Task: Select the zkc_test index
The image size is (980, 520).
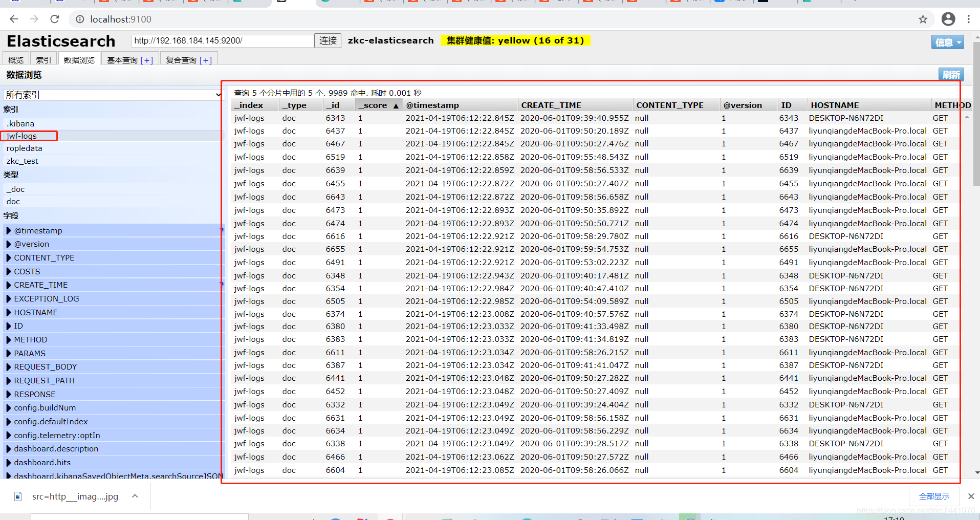Action: coord(113,161)
